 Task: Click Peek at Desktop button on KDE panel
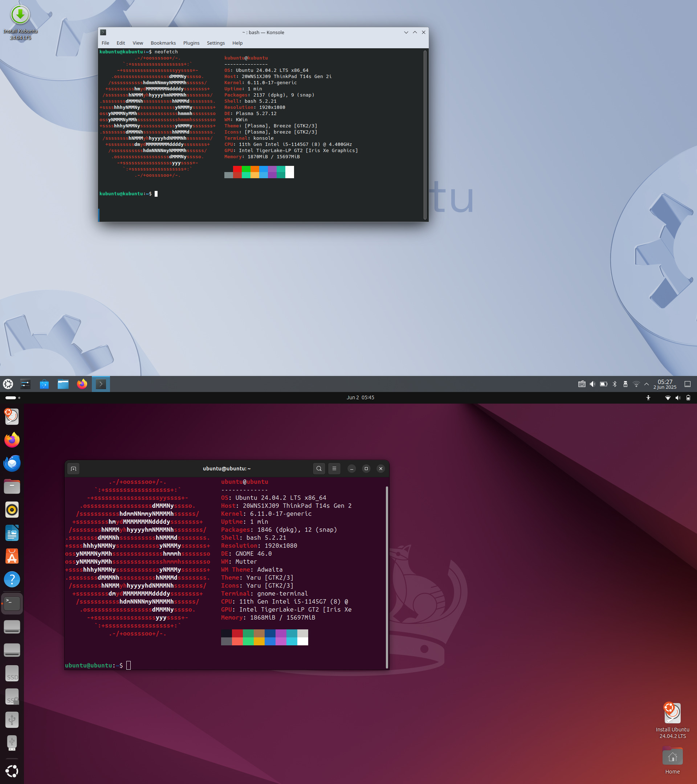[688, 384]
